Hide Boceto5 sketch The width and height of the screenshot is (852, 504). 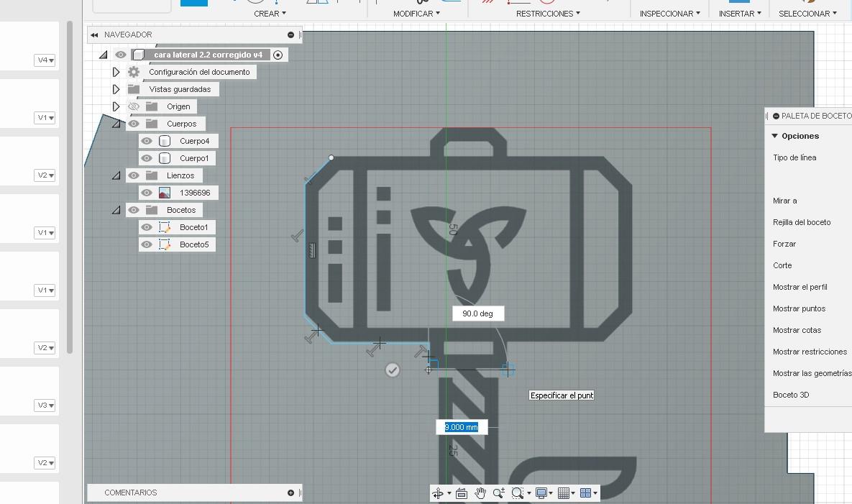[147, 244]
